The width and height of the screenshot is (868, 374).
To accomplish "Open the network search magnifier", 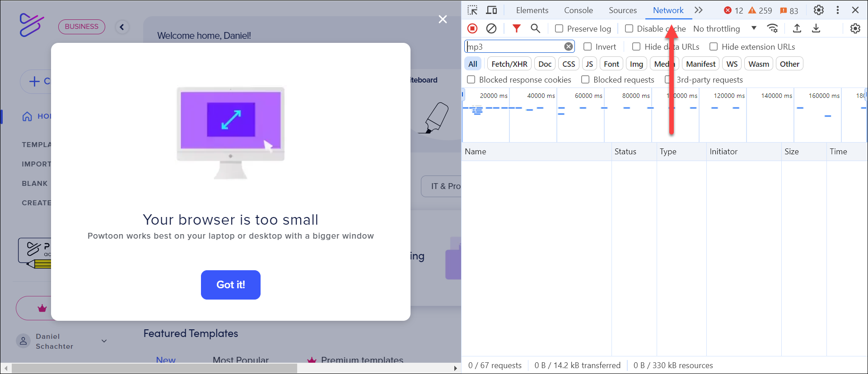I will (535, 28).
